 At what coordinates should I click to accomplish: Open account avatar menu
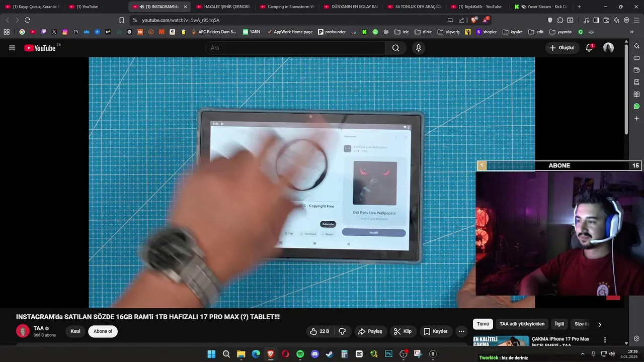point(608,48)
